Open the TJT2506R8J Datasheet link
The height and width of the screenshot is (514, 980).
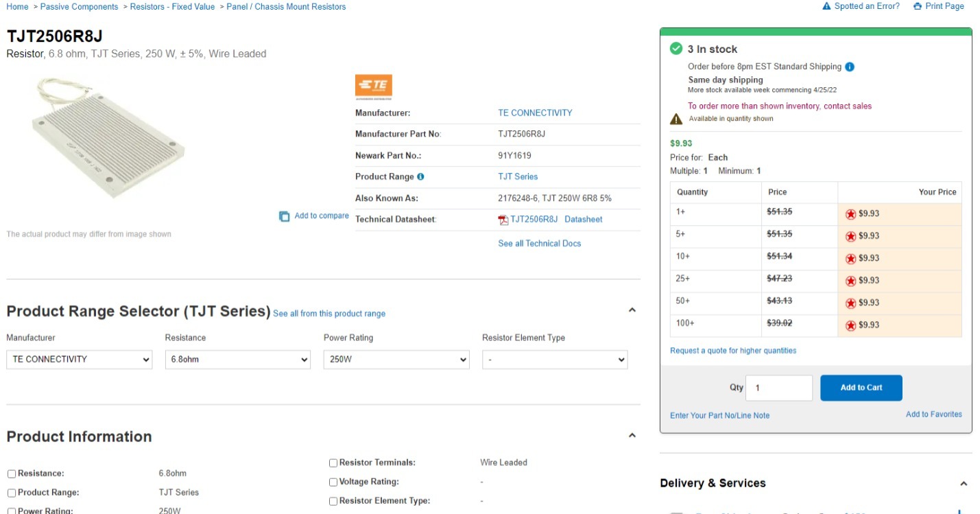pos(556,220)
